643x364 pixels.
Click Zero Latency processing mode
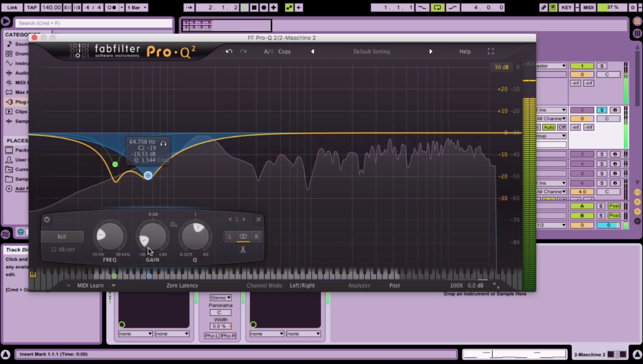click(x=182, y=286)
